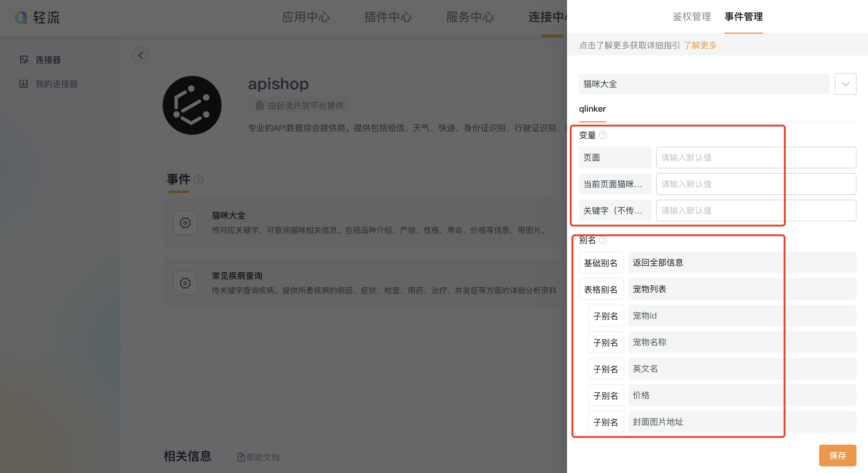Click the 宠物名称 sub-alias field
Screen dimensions: 868x473
point(742,342)
